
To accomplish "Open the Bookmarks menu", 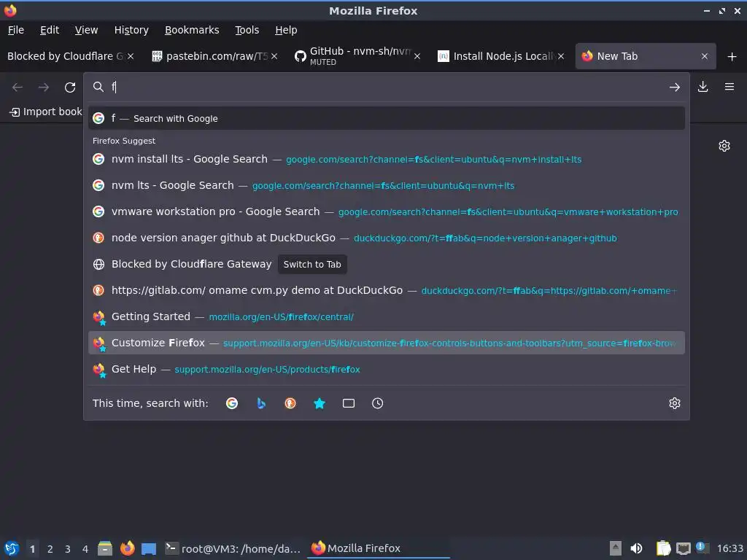I will point(192,30).
